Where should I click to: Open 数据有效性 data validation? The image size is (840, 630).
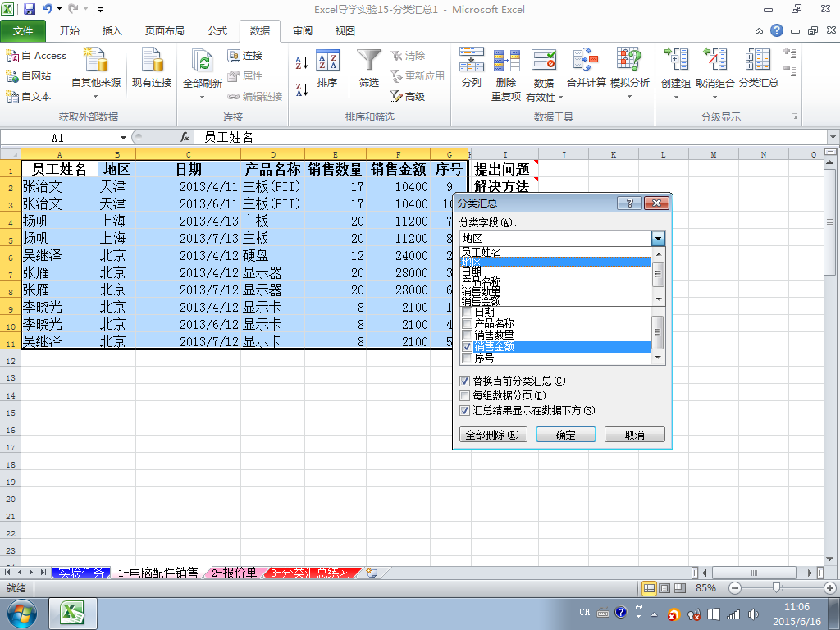(544, 75)
